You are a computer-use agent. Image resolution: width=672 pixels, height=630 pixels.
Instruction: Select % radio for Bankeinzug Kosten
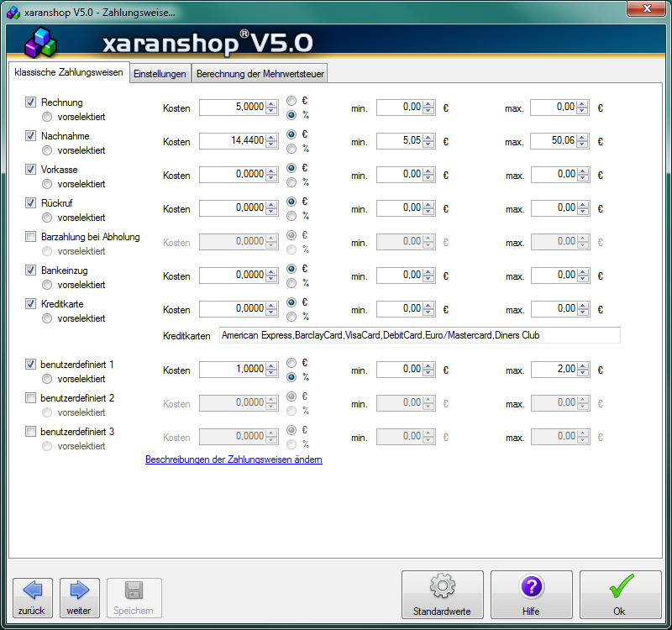291,283
